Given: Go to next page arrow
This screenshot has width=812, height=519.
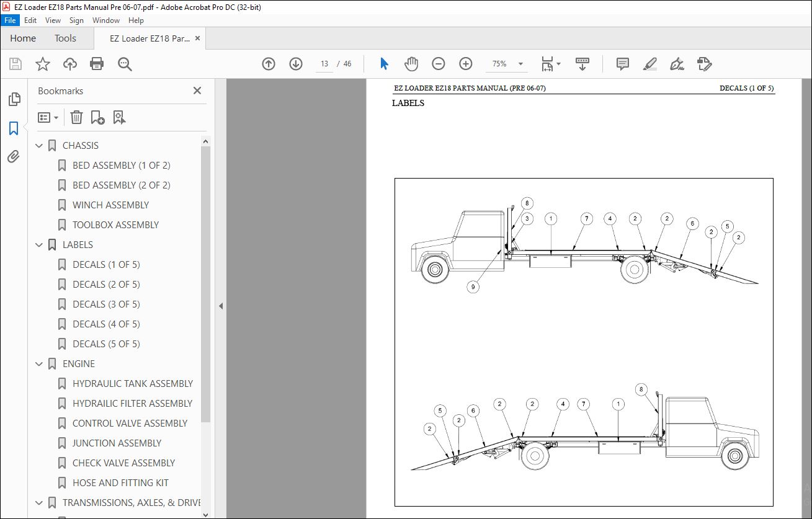Looking at the screenshot, I should [x=296, y=64].
